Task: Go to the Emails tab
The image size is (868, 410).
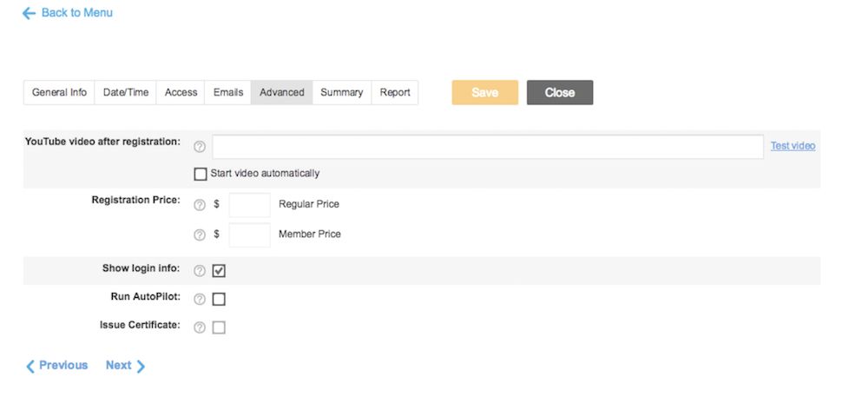Action: click(228, 93)
